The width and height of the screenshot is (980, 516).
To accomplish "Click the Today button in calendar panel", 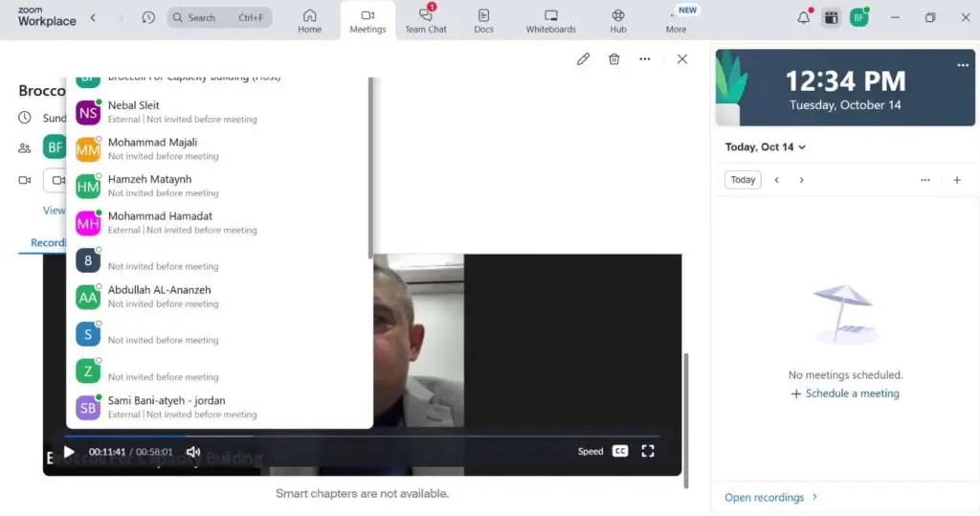I will pyautogui.click(x=743, y=180).
